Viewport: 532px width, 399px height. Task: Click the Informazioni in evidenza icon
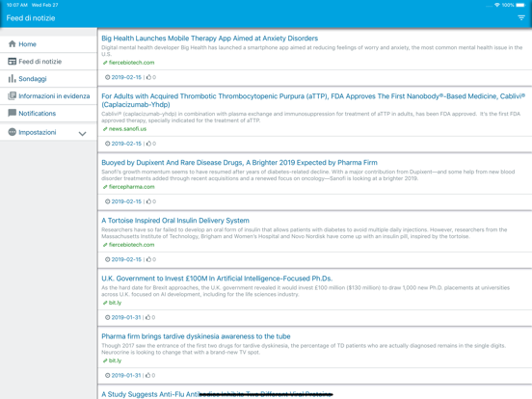(x=13, y=96)
